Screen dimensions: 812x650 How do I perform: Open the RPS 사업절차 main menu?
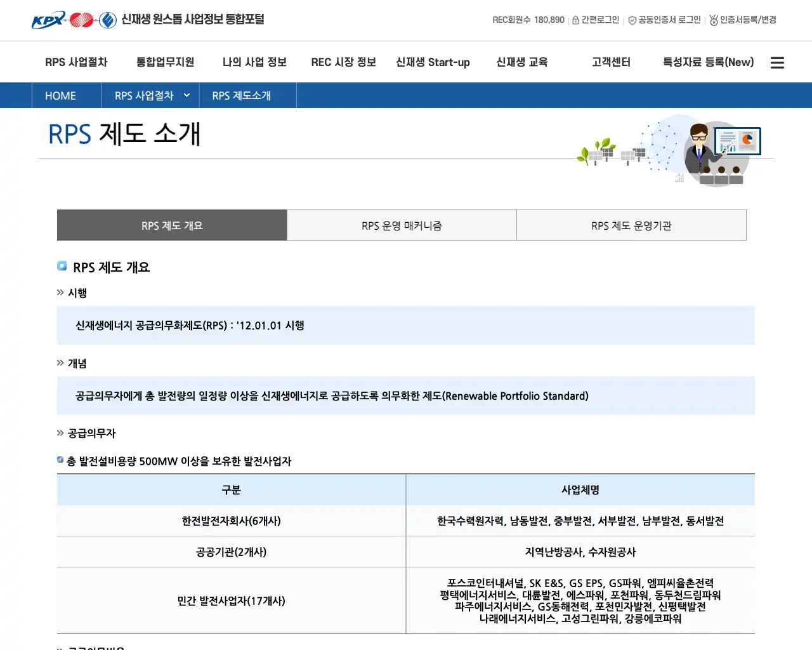pyautogui.click(x=76, y=62)
